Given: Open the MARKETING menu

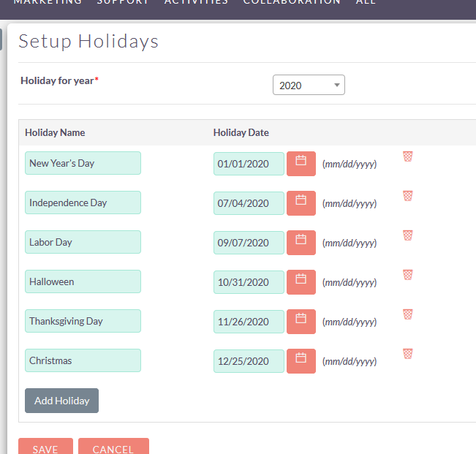Looking at the screenshot, I should pos(48,2).
